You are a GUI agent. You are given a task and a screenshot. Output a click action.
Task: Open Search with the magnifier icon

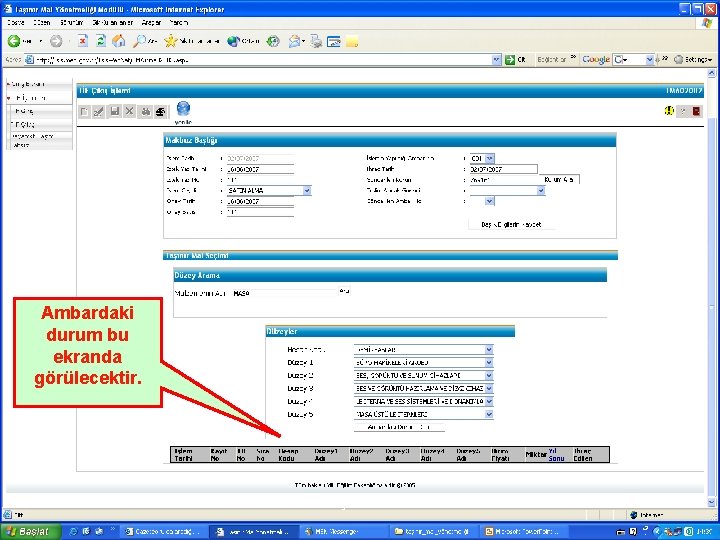(x=139, y=41)
